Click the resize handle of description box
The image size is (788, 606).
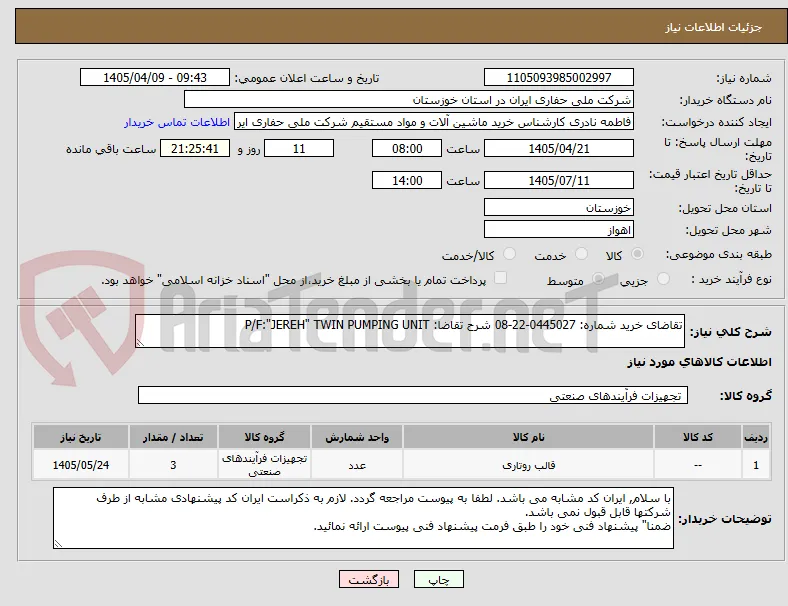(x=140, y=343)
